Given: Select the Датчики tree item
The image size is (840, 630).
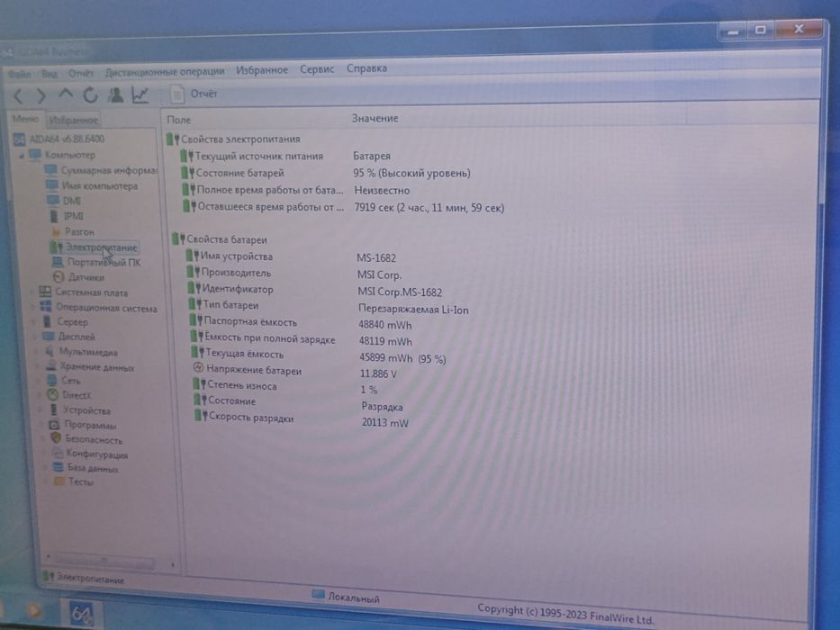Looking at the screenshot, I should (x=78, y=277).
